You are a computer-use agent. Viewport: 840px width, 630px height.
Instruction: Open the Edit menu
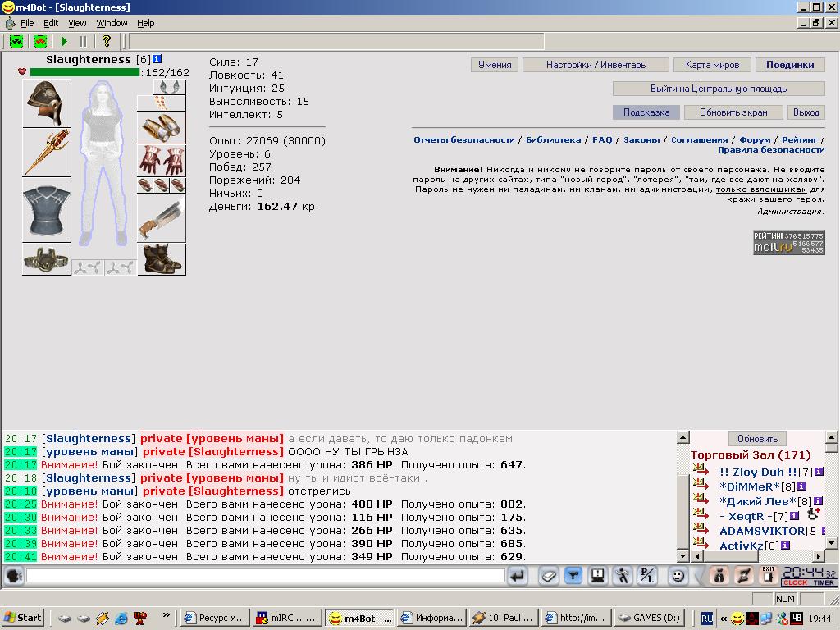coord(51,23)
